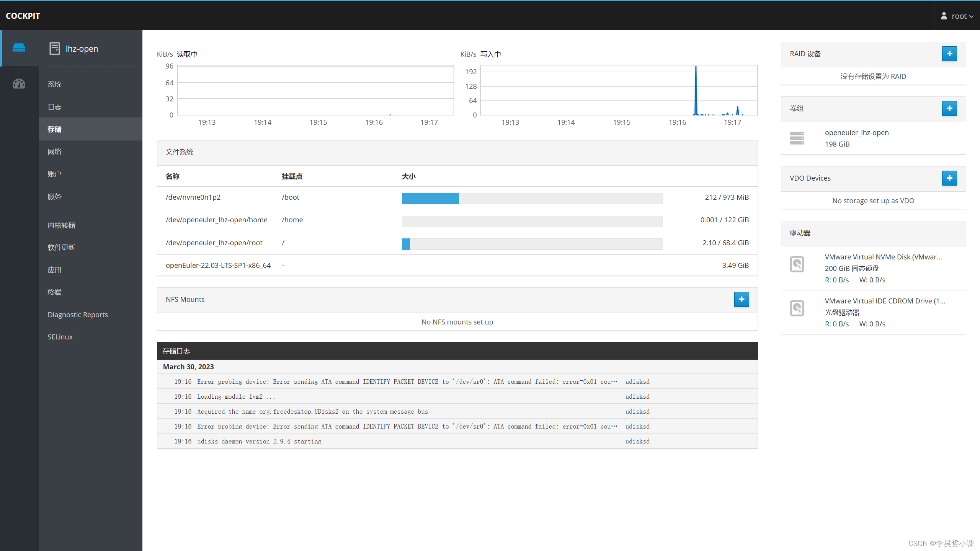Open openEuler-22.03-LTS-SP1-x86_64 filesystem row
Viewport: 980px width, 551px height.
[x=457, y=265]
